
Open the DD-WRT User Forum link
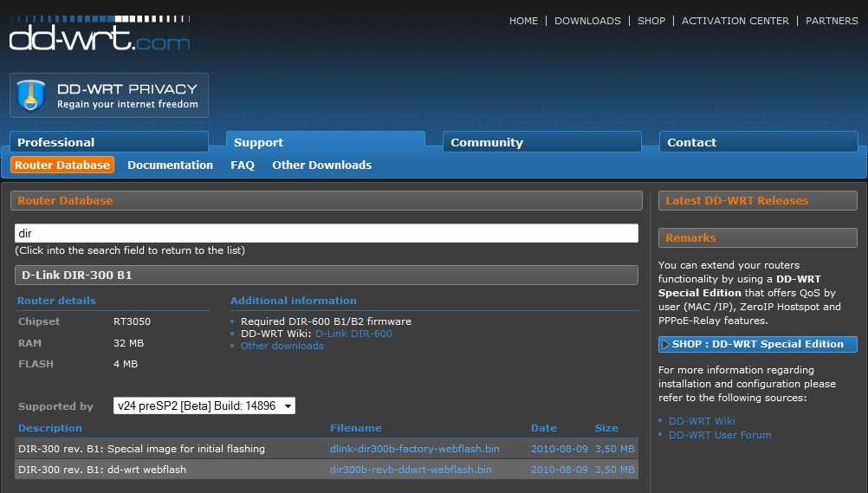click(719, 435)
